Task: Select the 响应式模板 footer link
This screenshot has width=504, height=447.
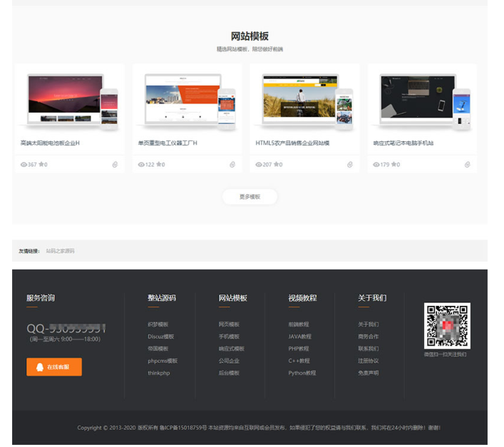Action: (231, 349)
